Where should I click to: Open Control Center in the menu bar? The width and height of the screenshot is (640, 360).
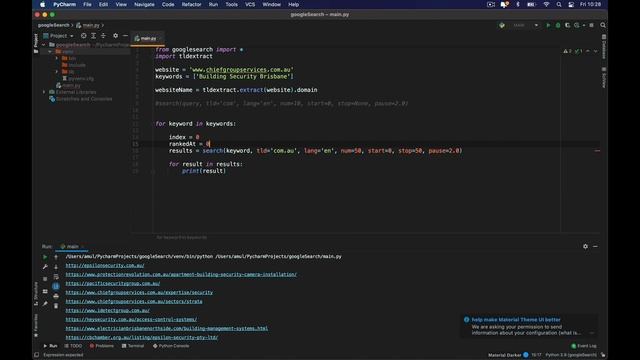[x=571, y=4]
